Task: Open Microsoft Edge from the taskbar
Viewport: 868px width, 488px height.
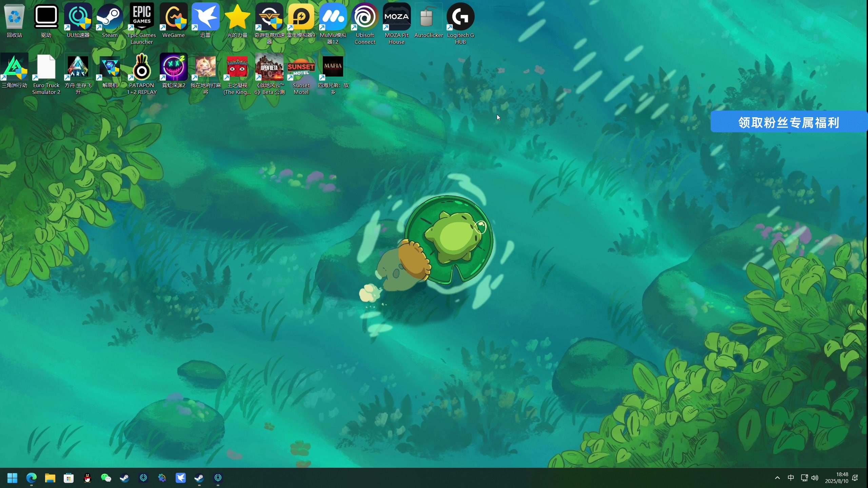Action: click(31, 478)
